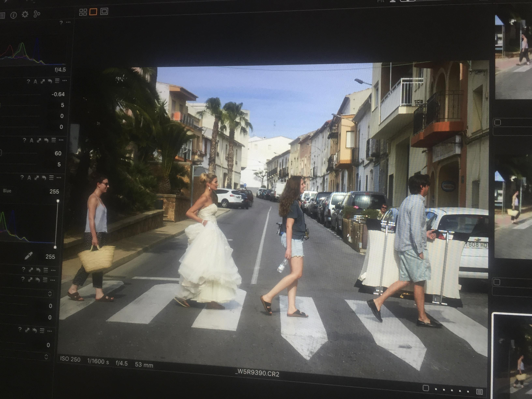Switch viewer to multi-image grid view
This screenshot has width=532, height=399.
tap(83, 12)
